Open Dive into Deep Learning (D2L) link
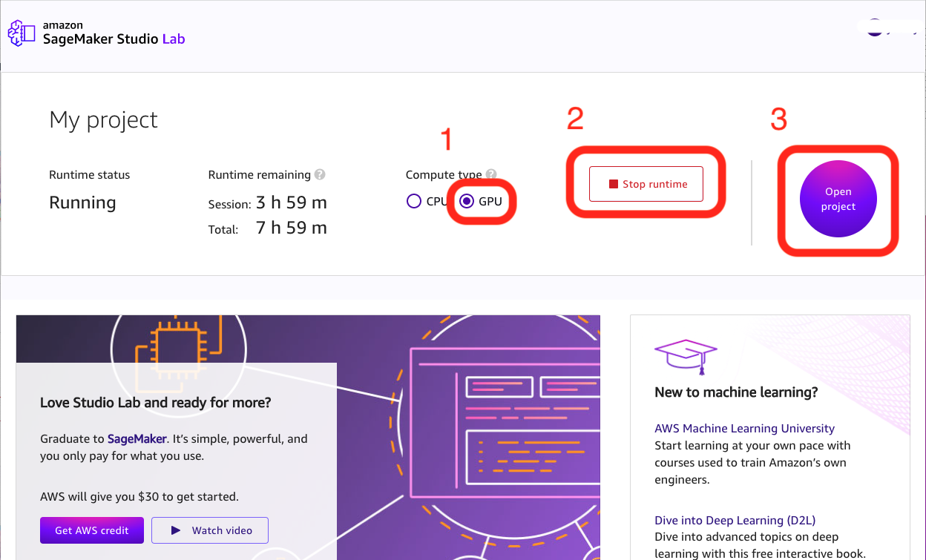This screenshot has height=560, width=926. click(735, 520)
